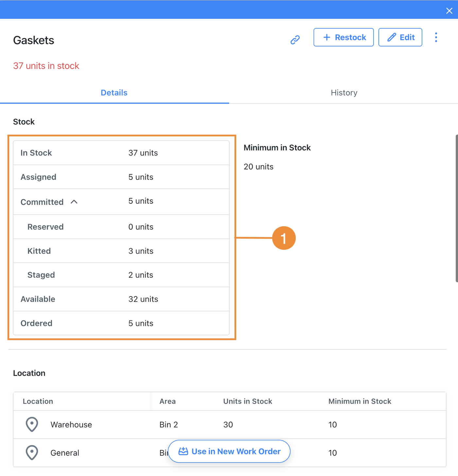The image size is (458, 476).
Task: Click the '2 units' Staged value
Action: coord(141,275)
